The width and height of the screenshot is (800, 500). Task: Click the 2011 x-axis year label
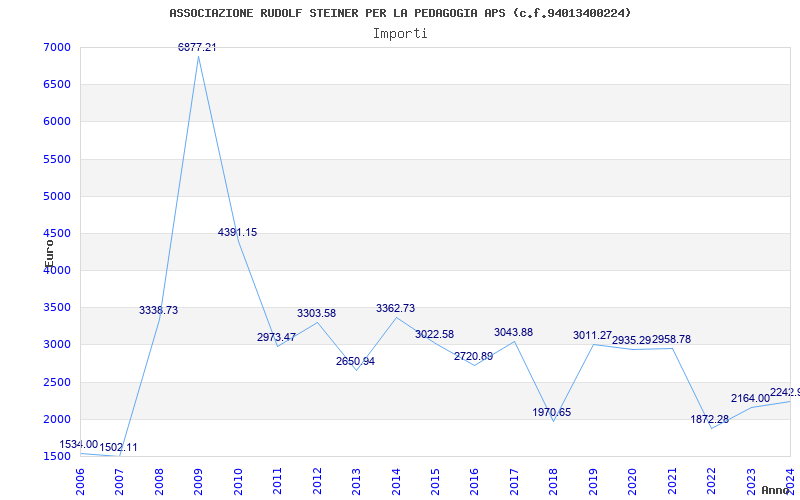277,481
